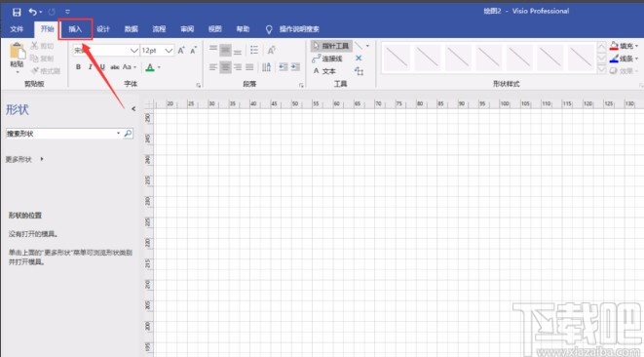
Task: Click the 格式刷 (Format Painter) button
Action: 46,71
